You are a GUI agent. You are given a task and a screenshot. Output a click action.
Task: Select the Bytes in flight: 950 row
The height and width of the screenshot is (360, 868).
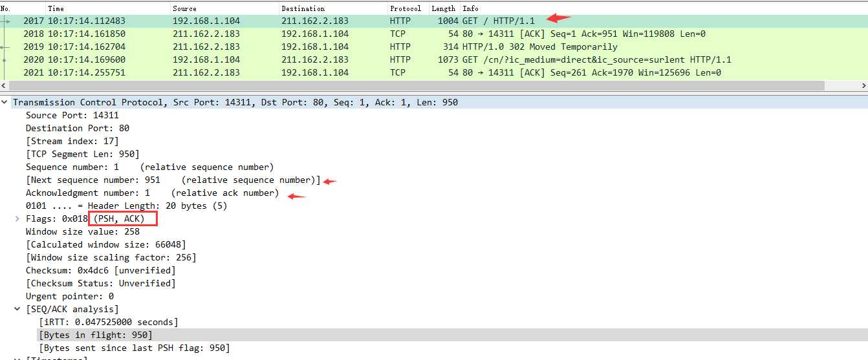tap(96, 335)
